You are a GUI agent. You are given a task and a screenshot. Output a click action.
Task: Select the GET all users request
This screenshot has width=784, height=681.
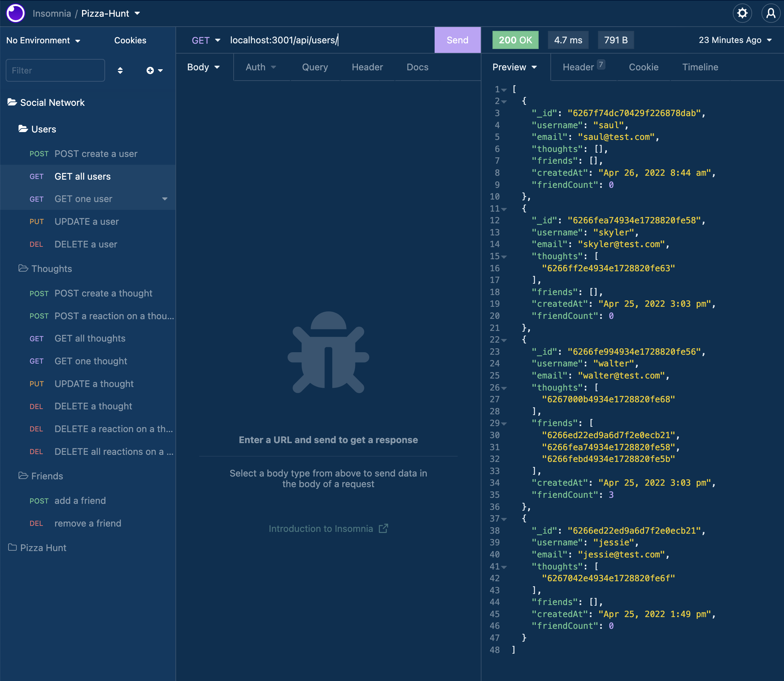[x=88, y=176]
